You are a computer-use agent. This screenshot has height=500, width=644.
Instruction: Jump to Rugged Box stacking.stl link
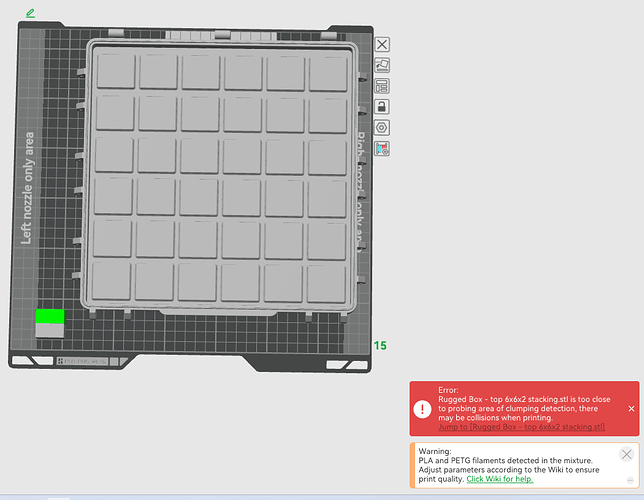tap(522, 427)
